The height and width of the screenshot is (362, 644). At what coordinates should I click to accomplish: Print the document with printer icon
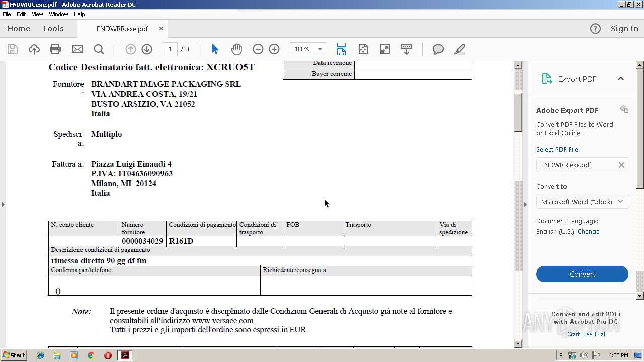55,49
